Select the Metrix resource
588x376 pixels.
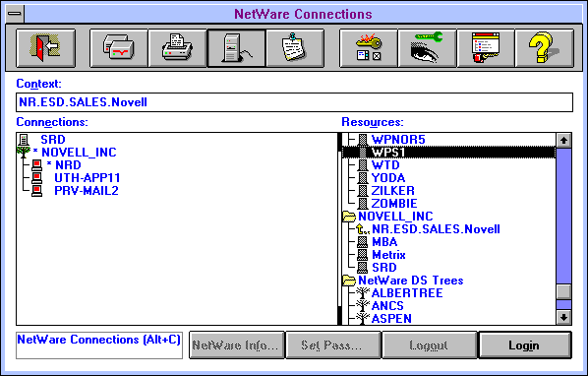click(x=388, y=255)
